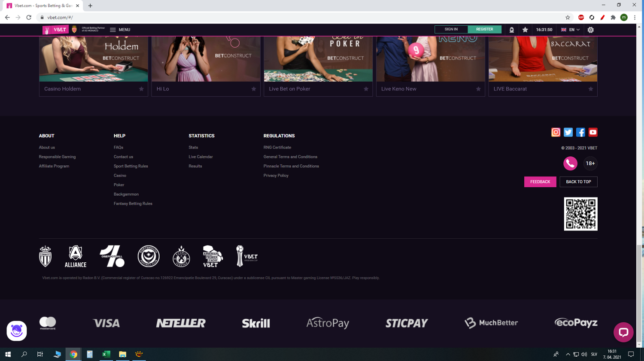Viewport: 644px width, 361px height.
Task: Click the pink phone call icon
Action: coord(570,164)
